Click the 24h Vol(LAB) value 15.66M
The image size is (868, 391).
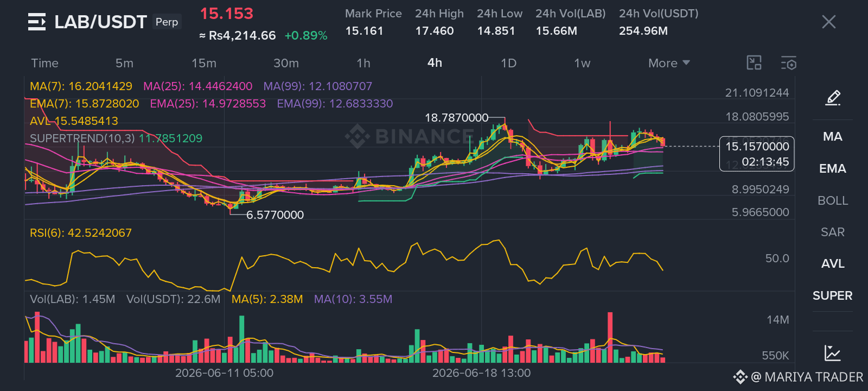557,31
